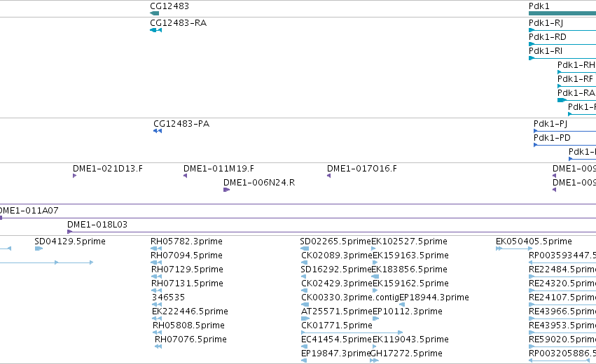Click the Pdk1-RI transcript label
The image size is (596, 364).
click(546, 51)
